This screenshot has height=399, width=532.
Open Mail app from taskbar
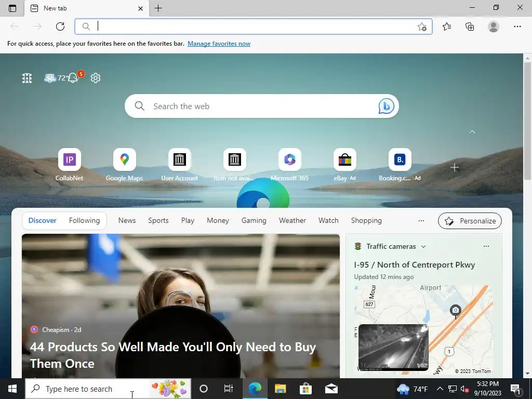[x=331, y=389]
